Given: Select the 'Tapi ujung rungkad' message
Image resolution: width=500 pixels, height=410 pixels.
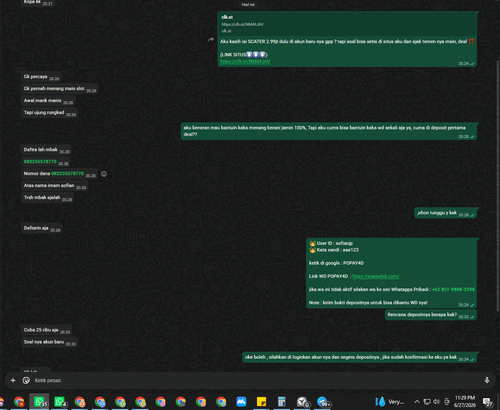Looking at the screenshot, I should [x=49, y=113].
